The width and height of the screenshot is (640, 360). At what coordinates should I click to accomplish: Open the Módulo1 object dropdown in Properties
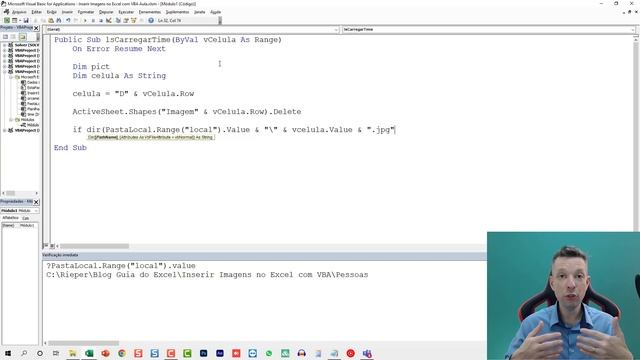pyautogui.click(x=20, y=211)
